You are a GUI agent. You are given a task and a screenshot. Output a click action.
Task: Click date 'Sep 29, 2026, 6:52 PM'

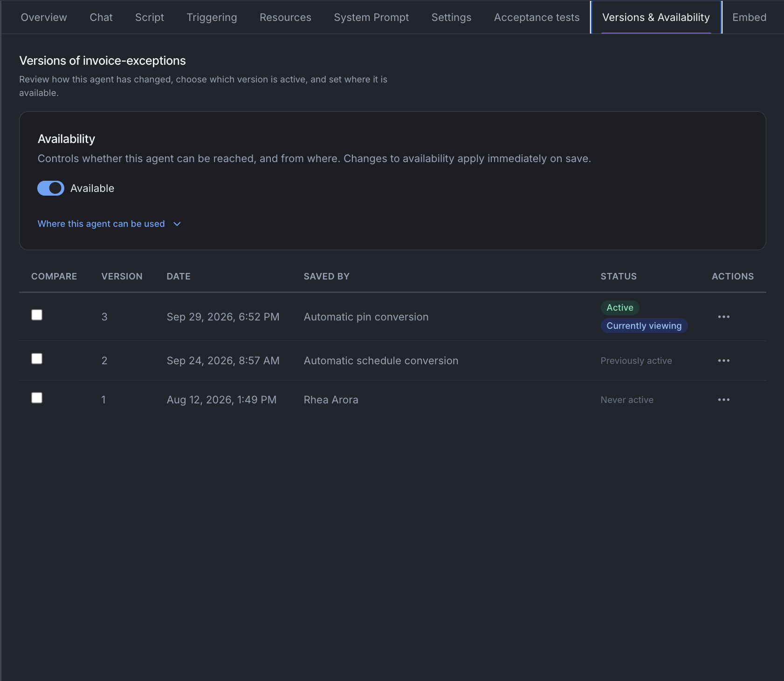click(x=223, y=317)
